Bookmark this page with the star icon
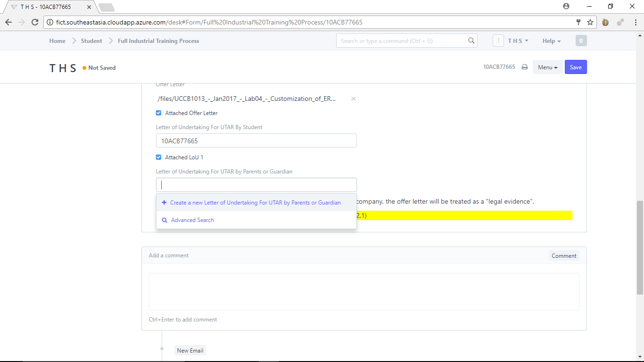Screen dimensions: 644x362 coord(590,22)
